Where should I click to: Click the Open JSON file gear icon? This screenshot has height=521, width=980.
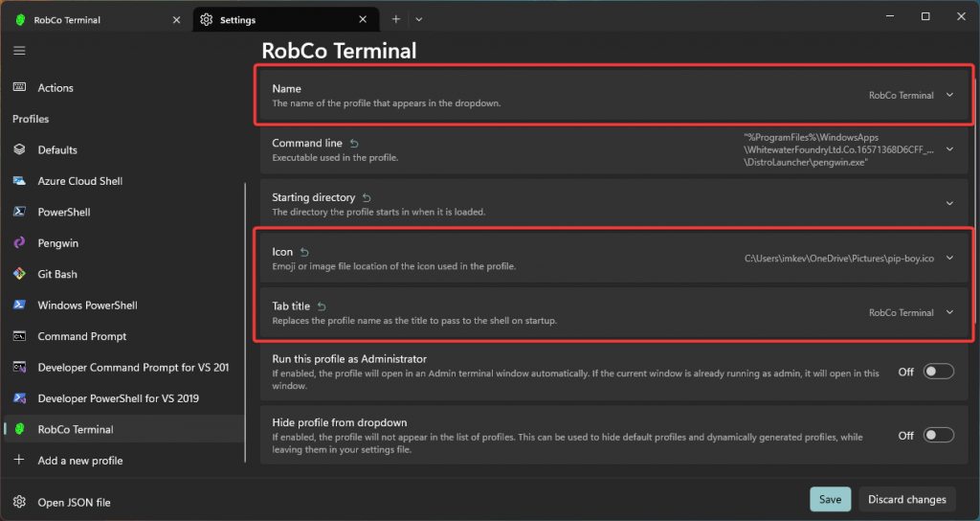[19, 502]
